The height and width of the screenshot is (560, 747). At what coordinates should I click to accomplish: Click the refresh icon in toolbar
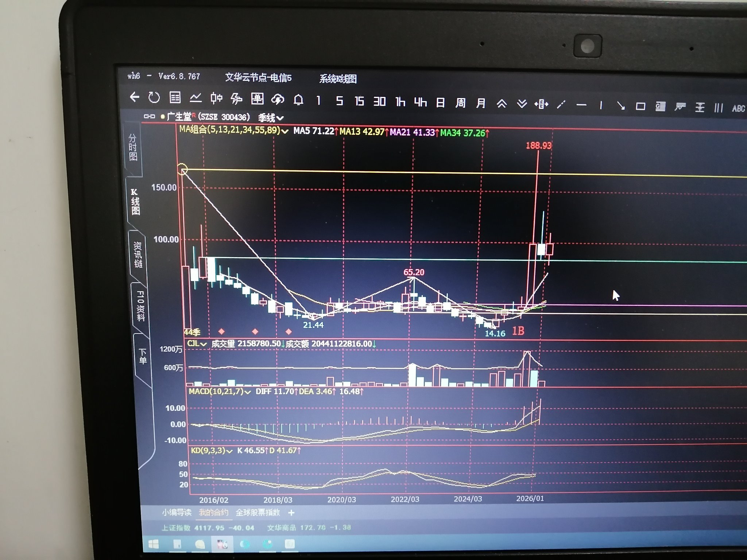(x=154, y=97)
